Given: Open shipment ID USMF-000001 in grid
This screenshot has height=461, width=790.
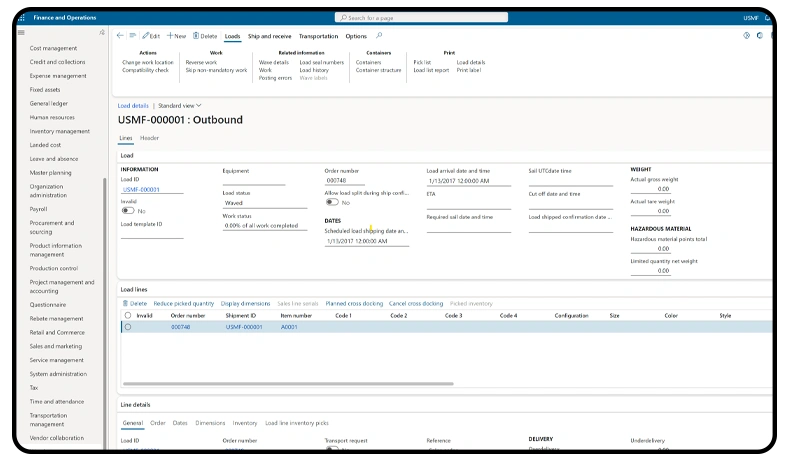Looking at the screenshot, I should [244, 327].
